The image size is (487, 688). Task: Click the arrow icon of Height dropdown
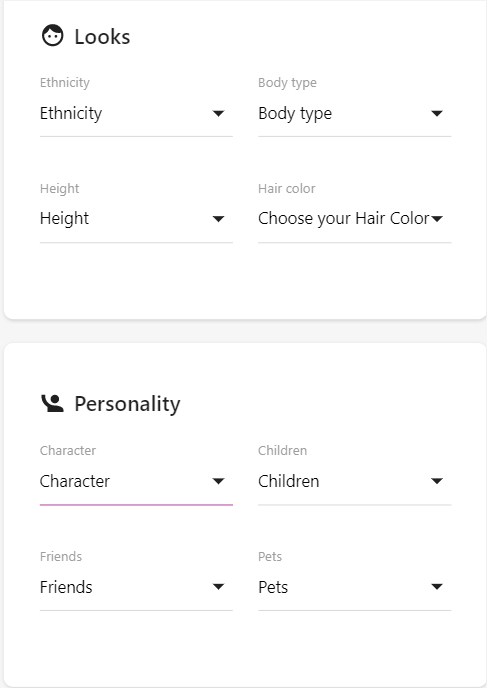tap(218, 219)
